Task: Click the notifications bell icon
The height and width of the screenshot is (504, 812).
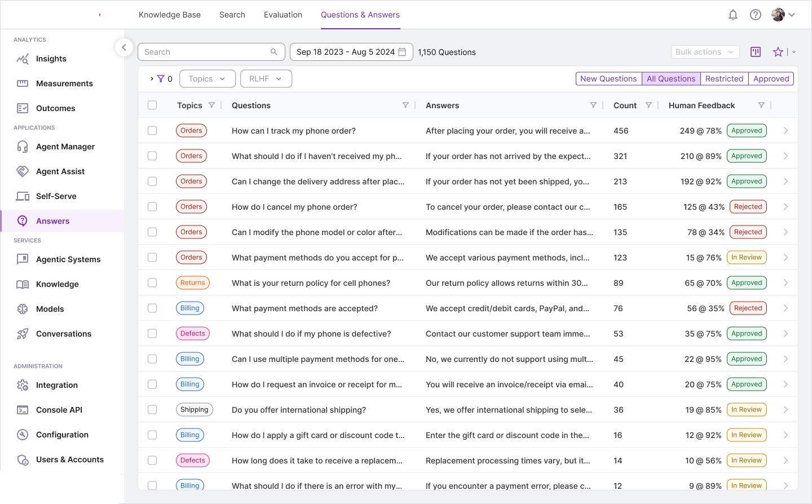Action: pyautogui.click(x=732, y=15)
